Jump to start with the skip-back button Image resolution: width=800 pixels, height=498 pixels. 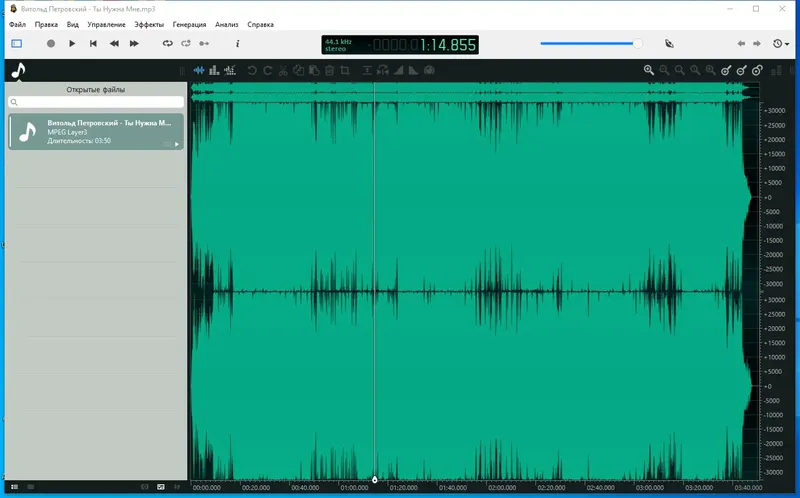tap(93, 43)
